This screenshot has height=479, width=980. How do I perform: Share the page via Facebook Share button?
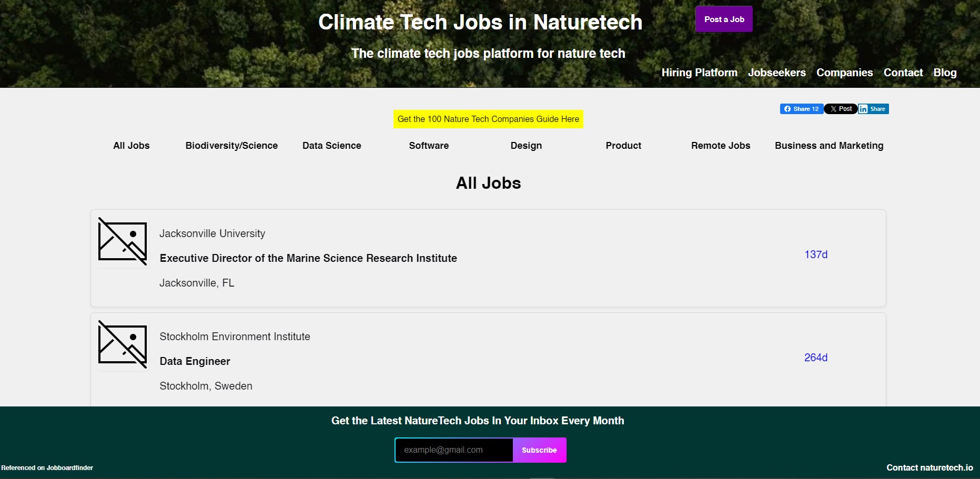click(801, 109)
